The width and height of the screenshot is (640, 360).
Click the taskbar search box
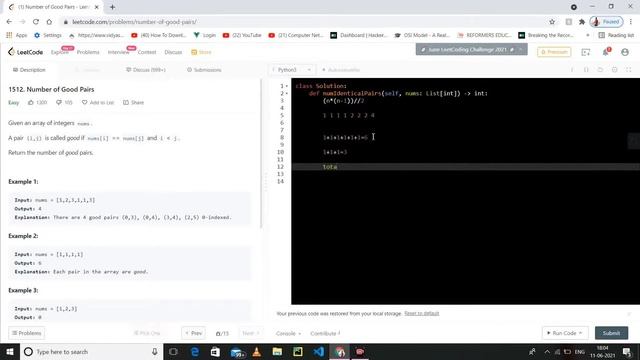91,351
